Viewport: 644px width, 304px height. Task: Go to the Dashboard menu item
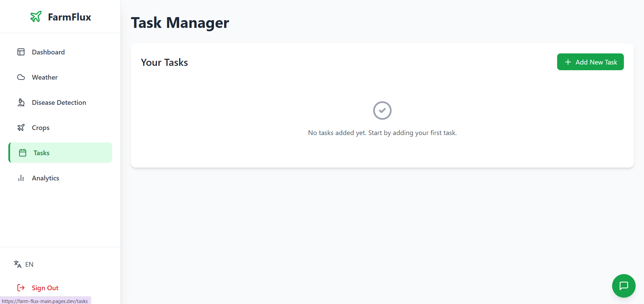pos(48,52)
